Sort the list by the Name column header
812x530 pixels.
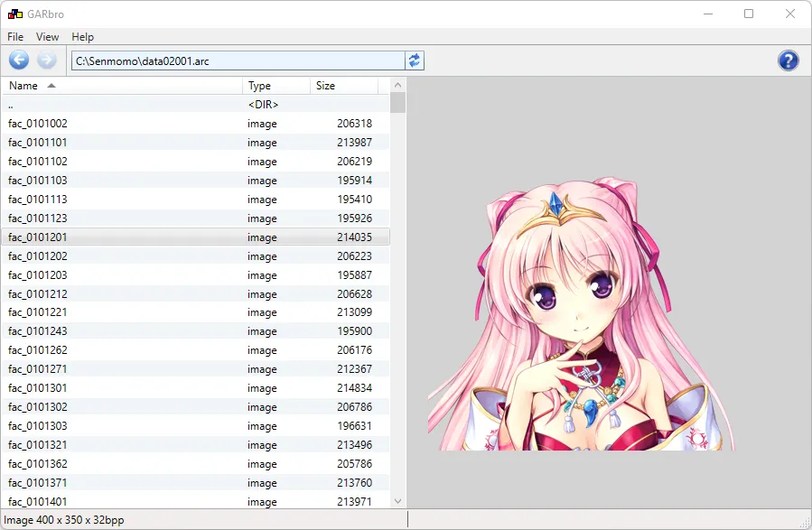pyautogui.click(x=122, y=86)
